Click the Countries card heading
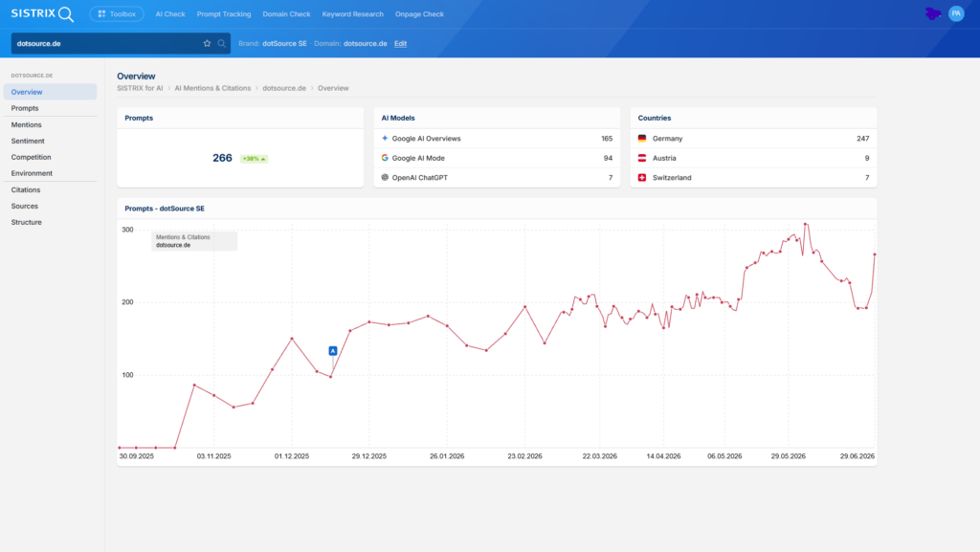This screenshot has width=980, height=552. click(x=655, y=118)
